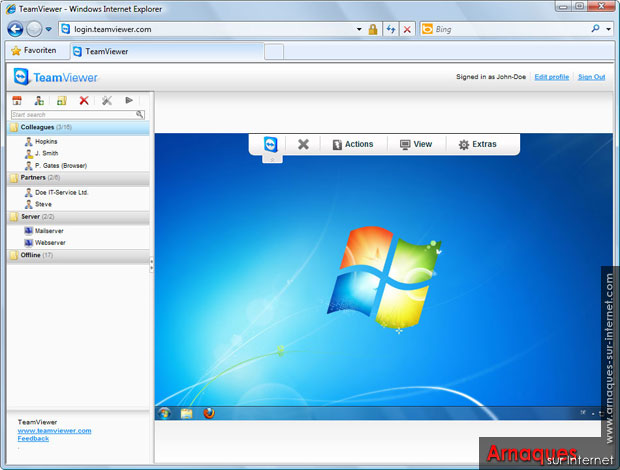Click the browser Stop button
620x470 pixels.
point(407,29)
